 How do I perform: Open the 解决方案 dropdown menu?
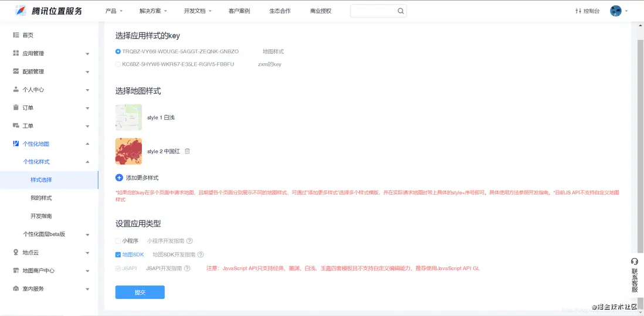click(x=153, y=11)
